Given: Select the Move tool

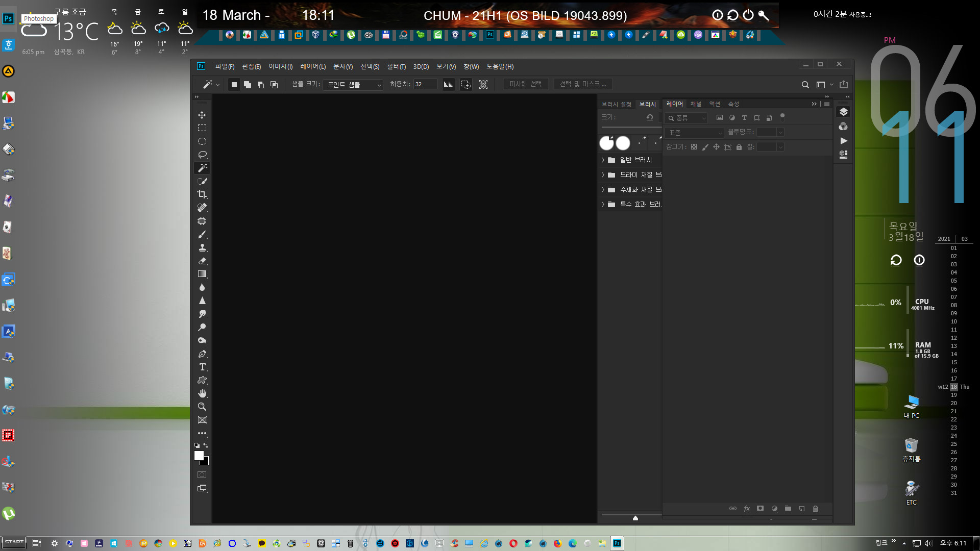Looking at the screenshot, I should [x=202, y=115].
